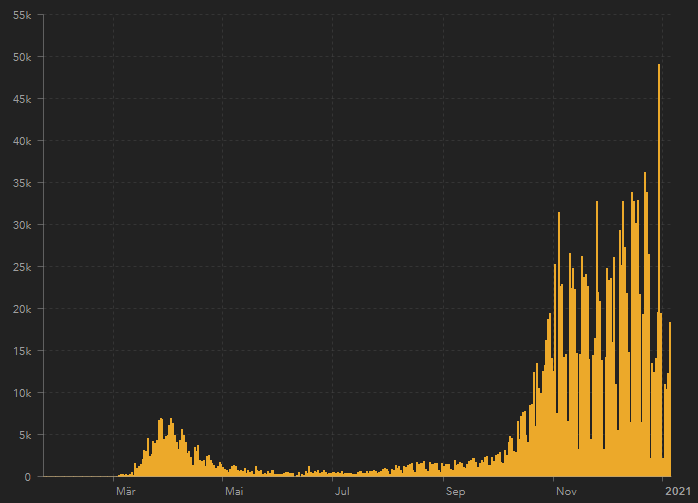Click the 45k y-axis label
698x503 pixels.
point(22,99)
